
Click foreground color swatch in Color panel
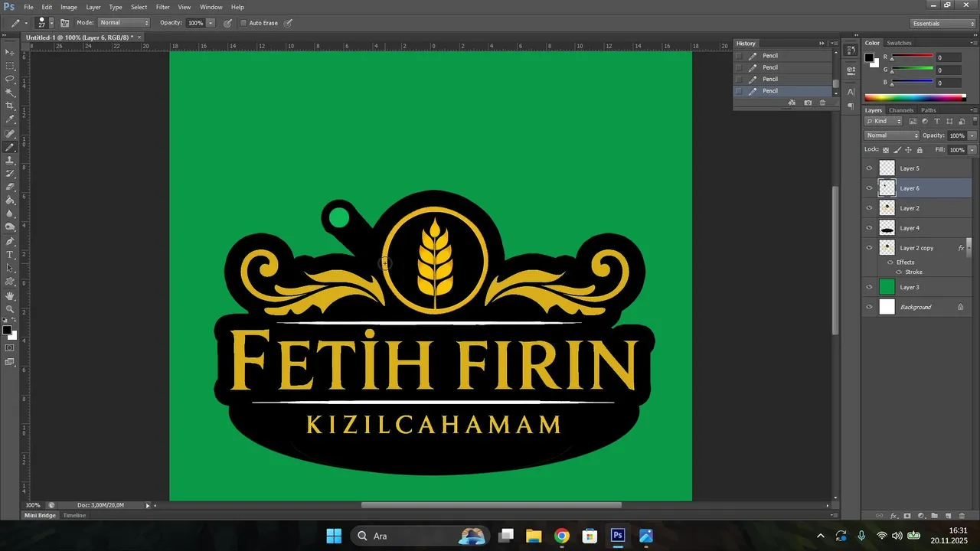870,57
